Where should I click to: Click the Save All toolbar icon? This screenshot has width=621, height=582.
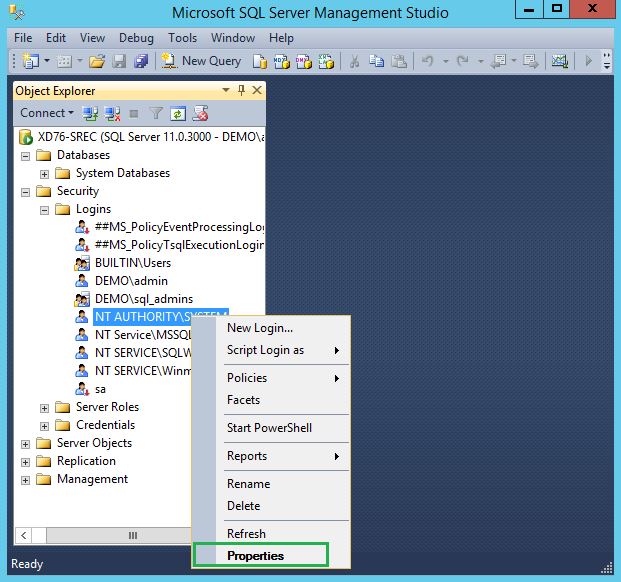pyautogui.click(x=141, y=61)
